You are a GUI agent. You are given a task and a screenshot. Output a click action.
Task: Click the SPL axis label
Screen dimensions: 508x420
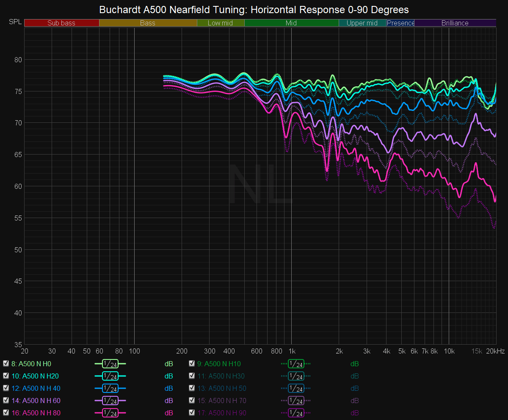(x=15, y=22)
